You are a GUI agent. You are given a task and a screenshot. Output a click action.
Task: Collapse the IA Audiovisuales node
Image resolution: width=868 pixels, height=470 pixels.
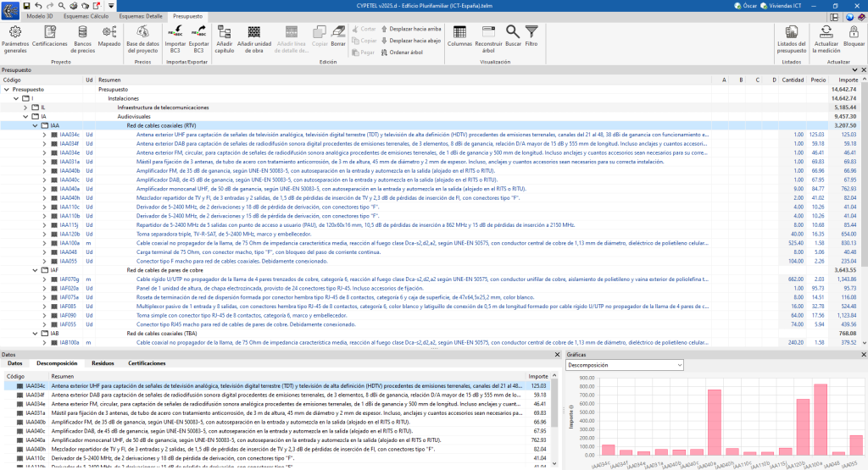tap(25, 117)
